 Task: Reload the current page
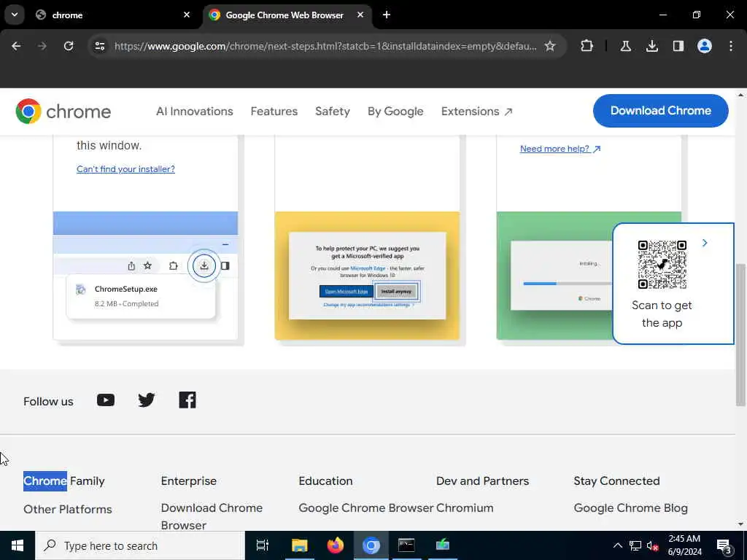[69, 46]
